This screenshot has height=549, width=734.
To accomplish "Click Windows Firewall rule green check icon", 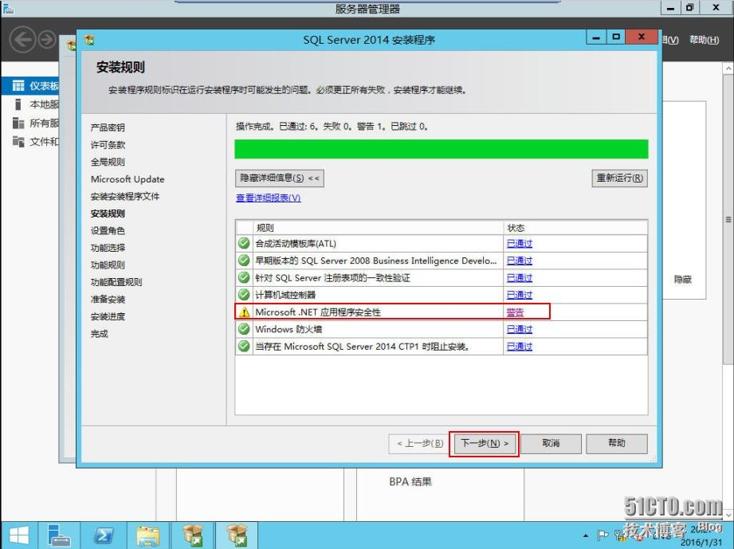I will coord(244,329).
